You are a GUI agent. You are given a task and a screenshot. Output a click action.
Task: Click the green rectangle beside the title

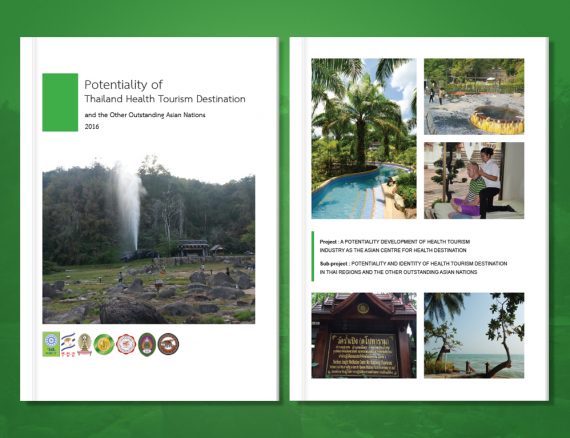point(60,102)
